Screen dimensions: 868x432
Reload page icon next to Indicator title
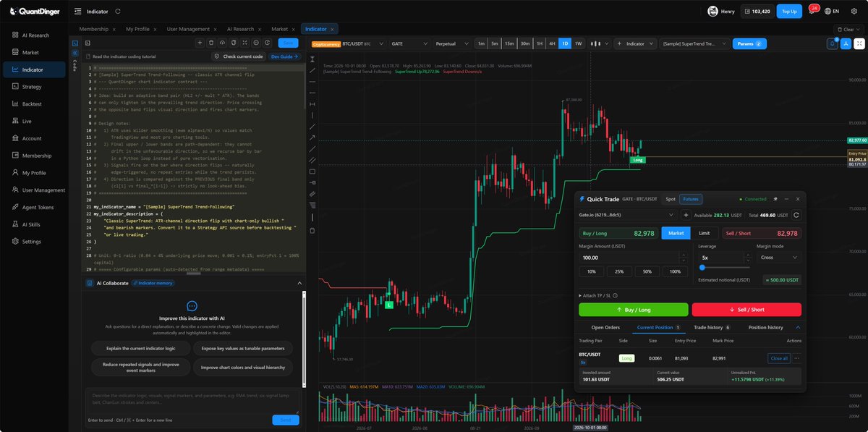pos(118,12)
